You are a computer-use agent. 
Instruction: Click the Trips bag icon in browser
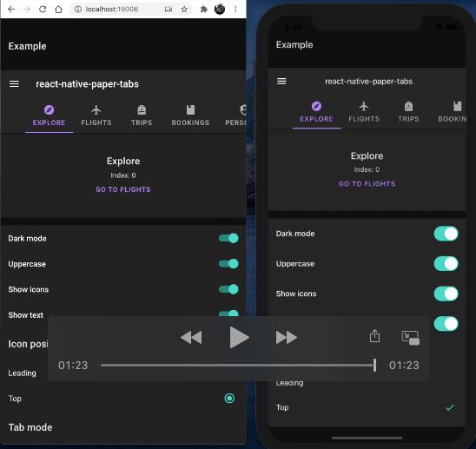coord(142,110)
